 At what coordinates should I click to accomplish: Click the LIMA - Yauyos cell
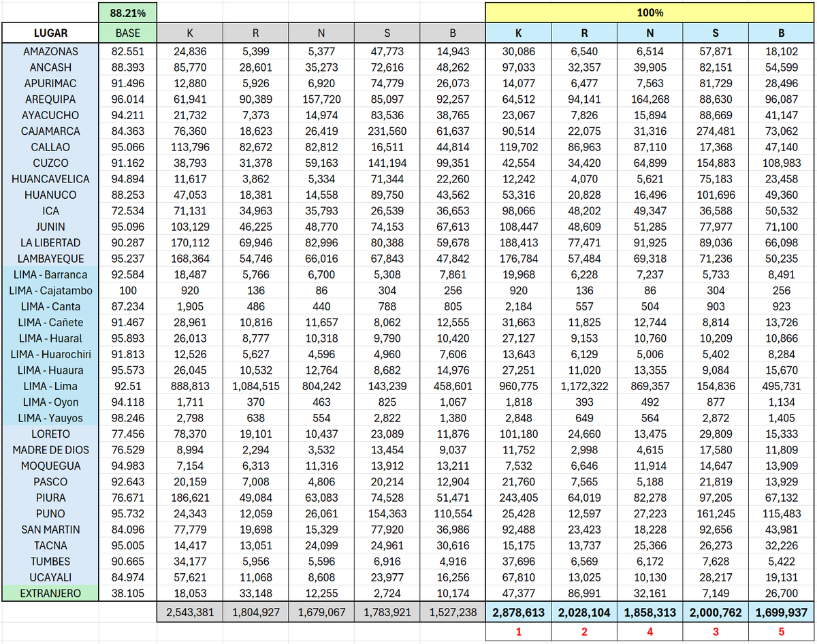click(x=50, y=418)
